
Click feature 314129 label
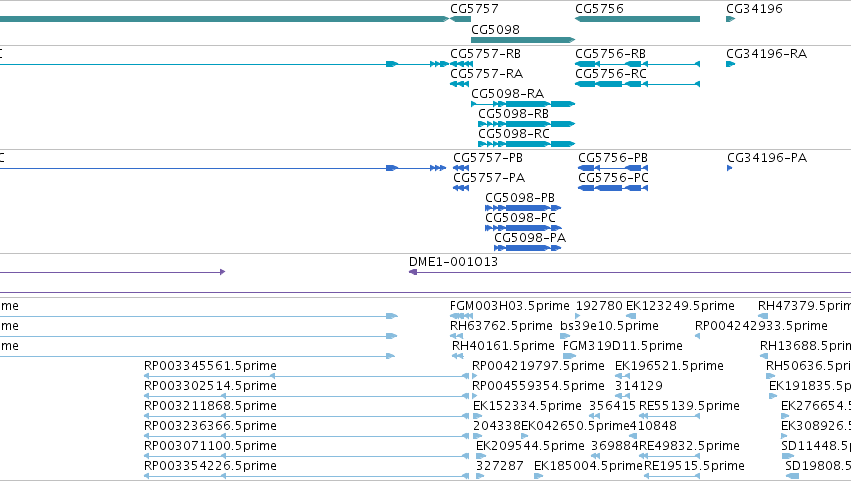[638, 387]
